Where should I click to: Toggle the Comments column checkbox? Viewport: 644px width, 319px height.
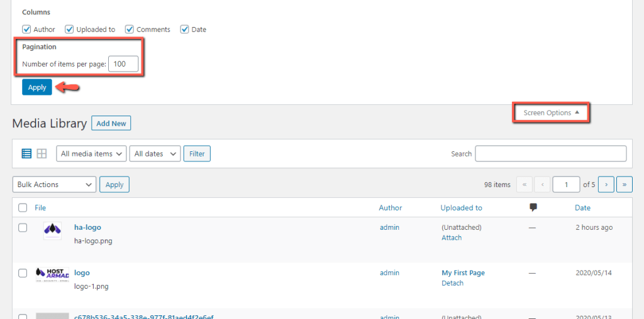point(130,29)
